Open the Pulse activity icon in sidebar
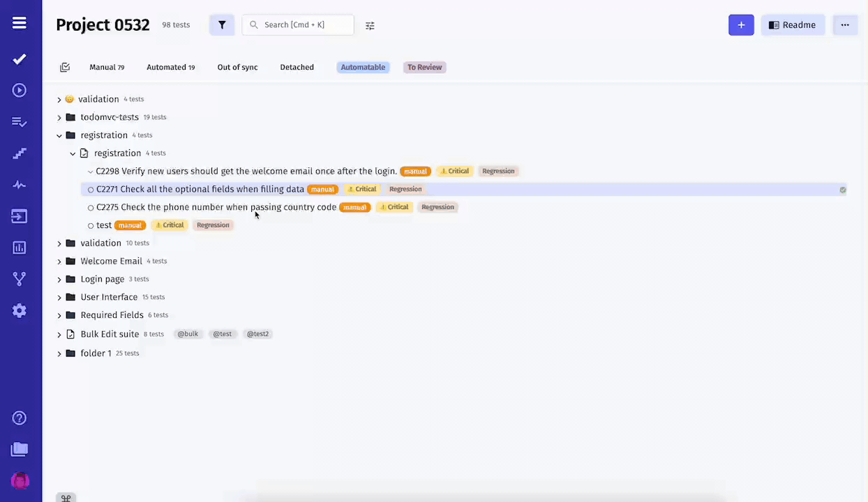The image size is (868, 502). (20, 185)
